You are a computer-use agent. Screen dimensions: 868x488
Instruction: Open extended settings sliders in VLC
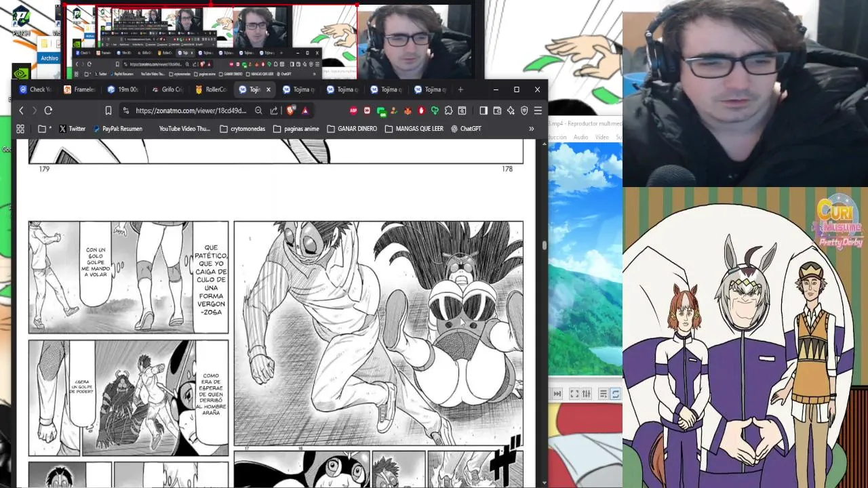586,394
